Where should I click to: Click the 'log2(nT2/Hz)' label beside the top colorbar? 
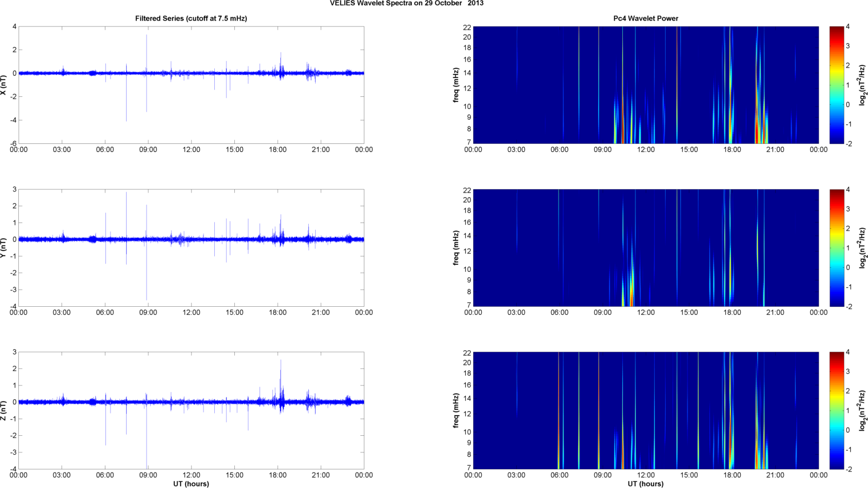862,85
